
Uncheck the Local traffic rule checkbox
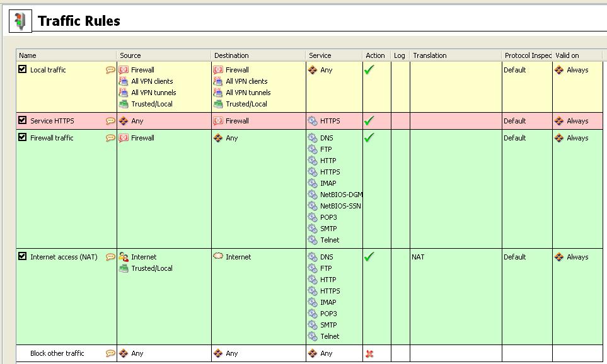click(23, 69)
